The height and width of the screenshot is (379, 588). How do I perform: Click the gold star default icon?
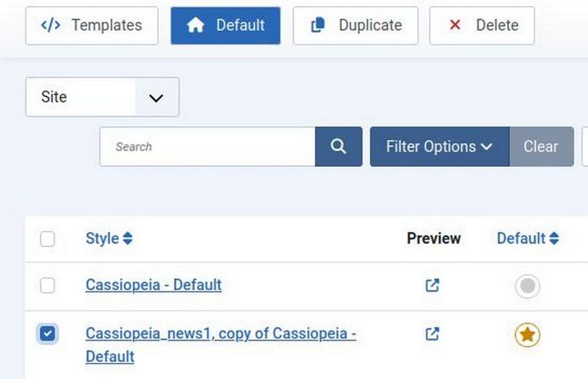[x=527, y=334]
